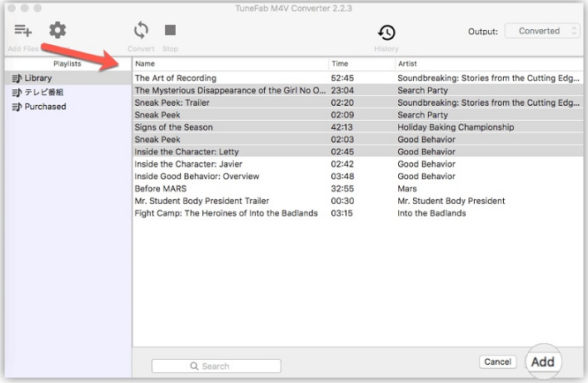Viewport: 588px width, 383px height.
Task: Click the window close button
Action: (x=12, y=7)
